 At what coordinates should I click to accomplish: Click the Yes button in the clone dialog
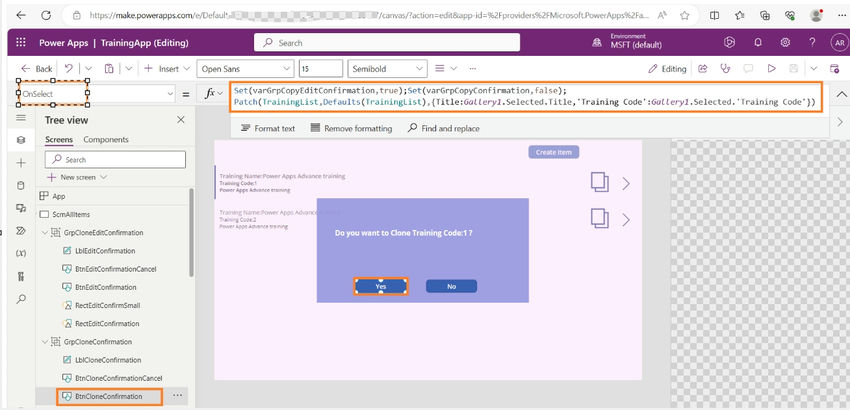click(x=381, y=286)
